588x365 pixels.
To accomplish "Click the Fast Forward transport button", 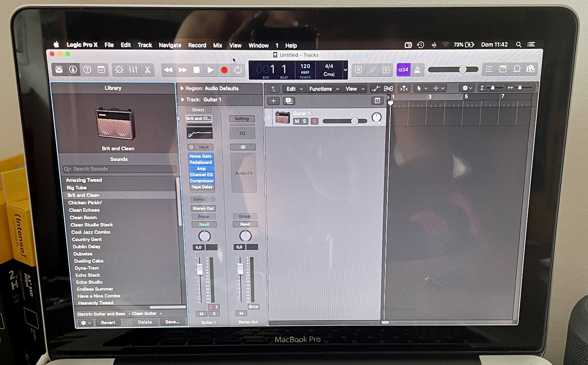I will [182, 70].
